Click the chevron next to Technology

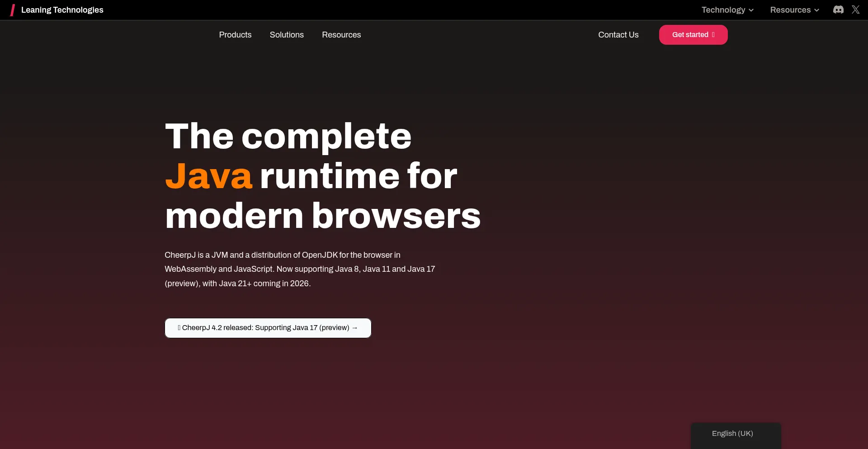pos(751,10)
